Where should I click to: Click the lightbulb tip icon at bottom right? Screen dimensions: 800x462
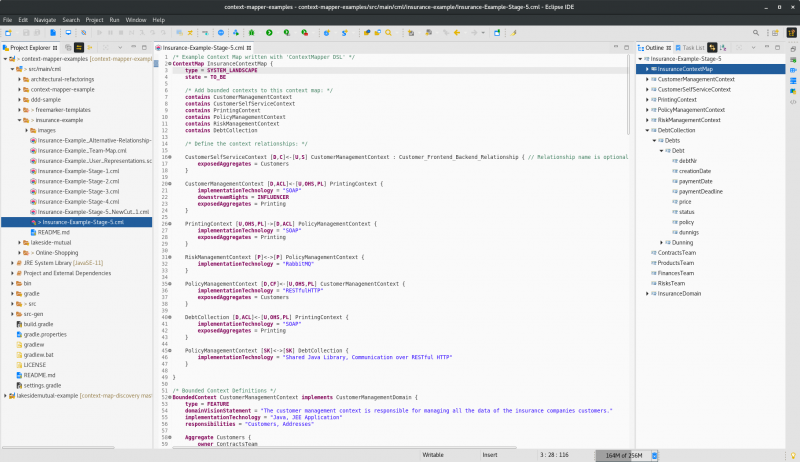[x=793, y=455]
